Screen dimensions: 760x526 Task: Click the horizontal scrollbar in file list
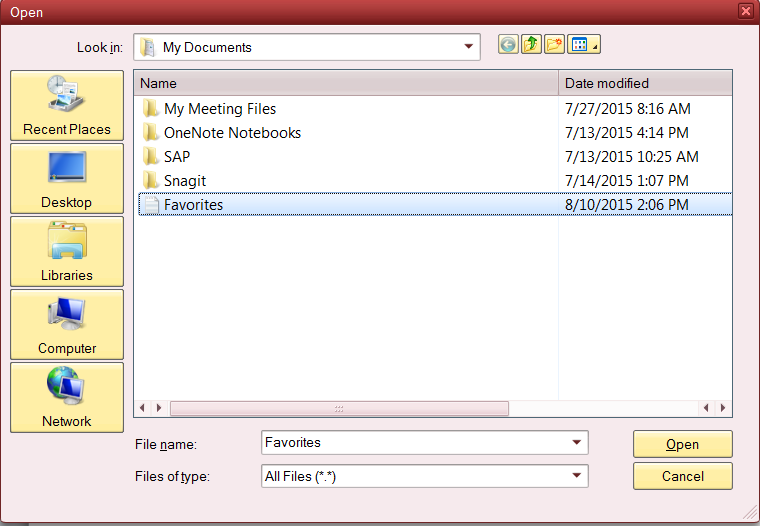click(x=339, y=408)
